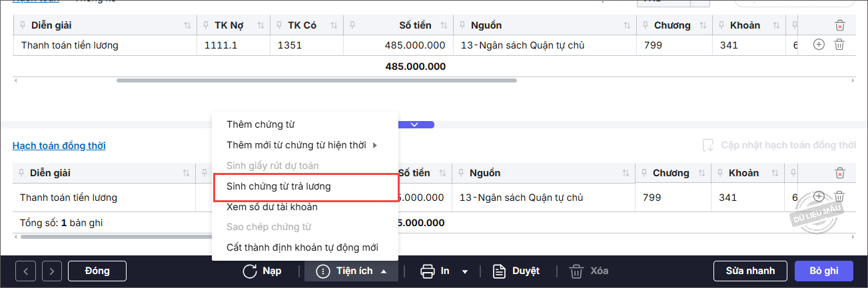Open the Hạch toán đồng thời link
This screenshot has height=288, width=868.
click(x=59, y=146)
